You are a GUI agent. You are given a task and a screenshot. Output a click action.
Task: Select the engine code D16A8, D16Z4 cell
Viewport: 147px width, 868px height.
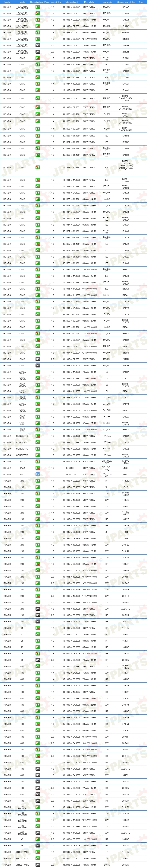[125, 456]
